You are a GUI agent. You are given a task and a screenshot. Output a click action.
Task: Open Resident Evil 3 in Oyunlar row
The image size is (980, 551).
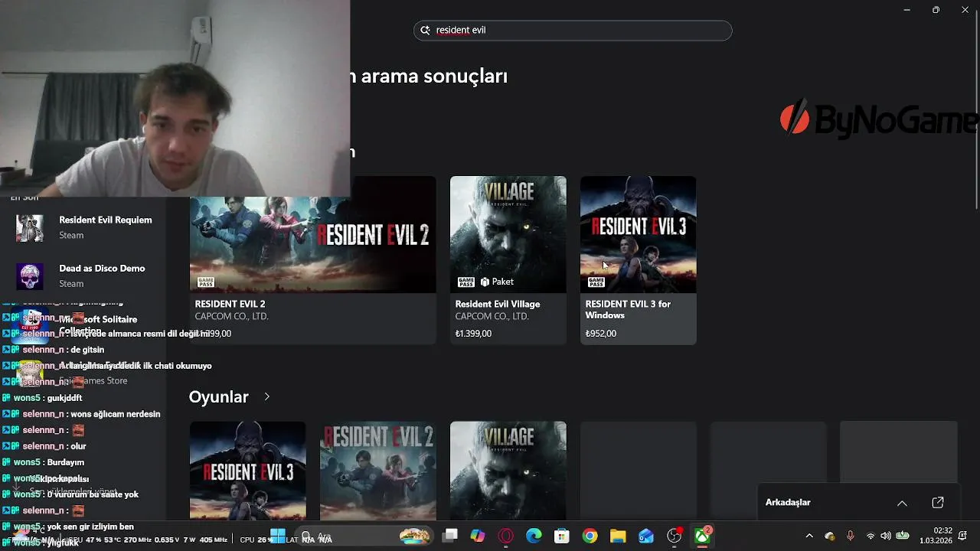coord(248,471)
